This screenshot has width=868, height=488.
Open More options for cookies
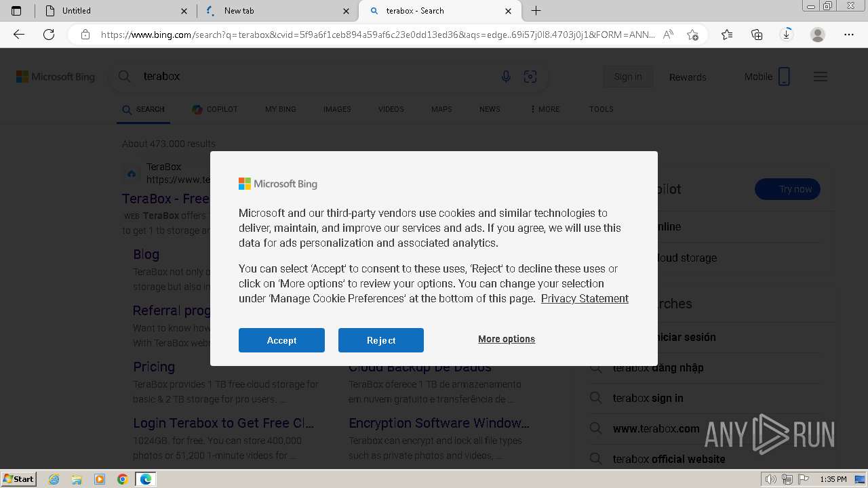click(507, 339)
